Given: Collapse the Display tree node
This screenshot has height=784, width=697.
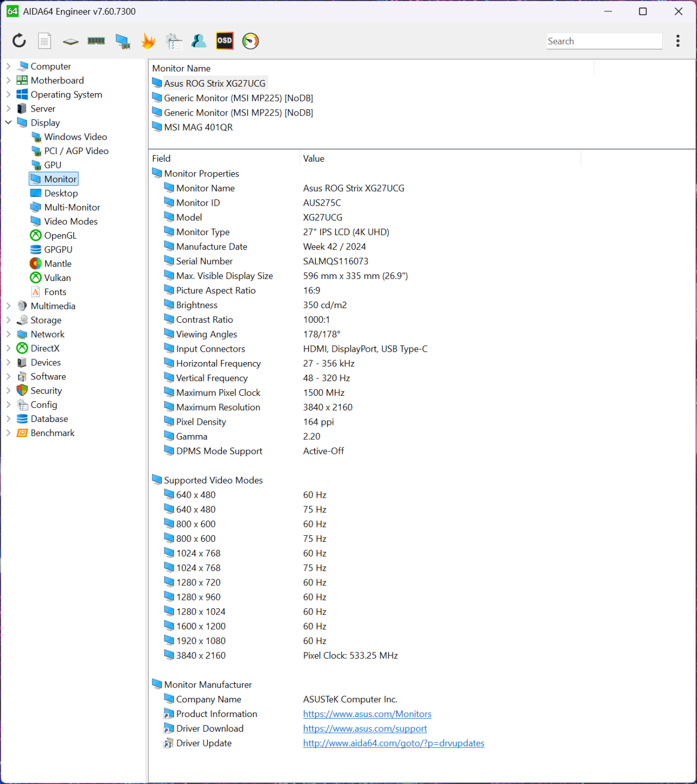Looking at the screenshot, I should tap(8, 123).
